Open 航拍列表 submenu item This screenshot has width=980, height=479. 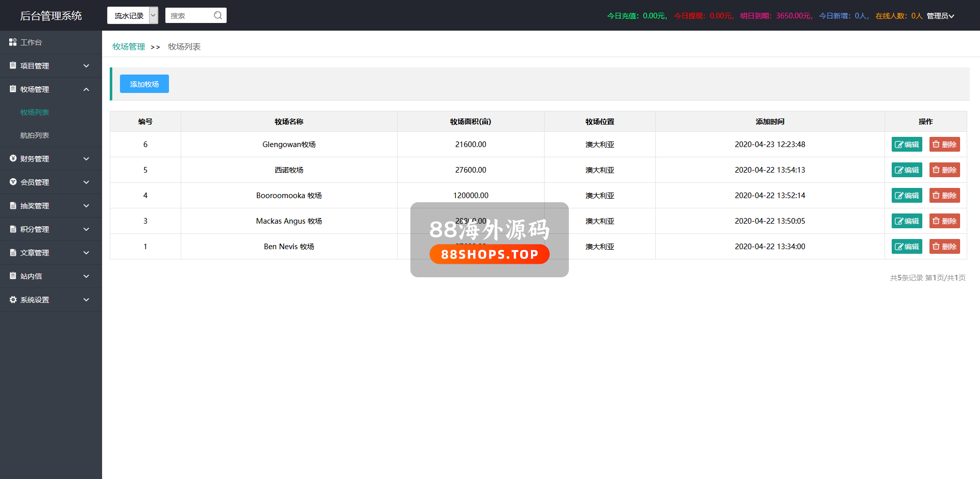tap(35, 135)
